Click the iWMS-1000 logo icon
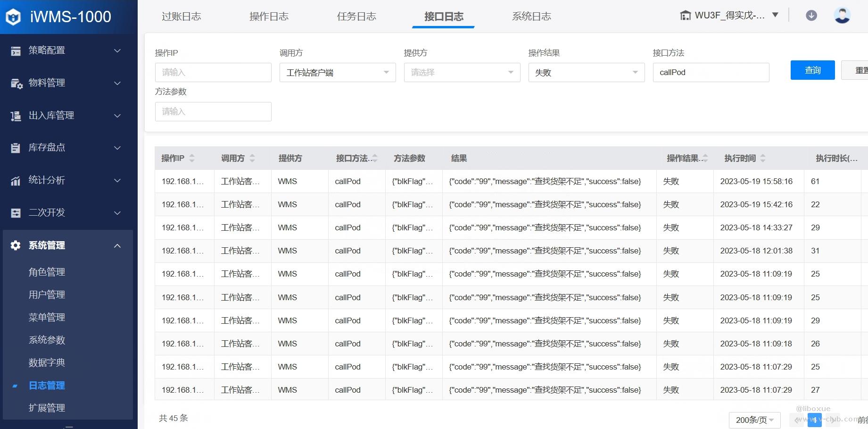The width and height of the screenshot is (868, 429). 14,17
